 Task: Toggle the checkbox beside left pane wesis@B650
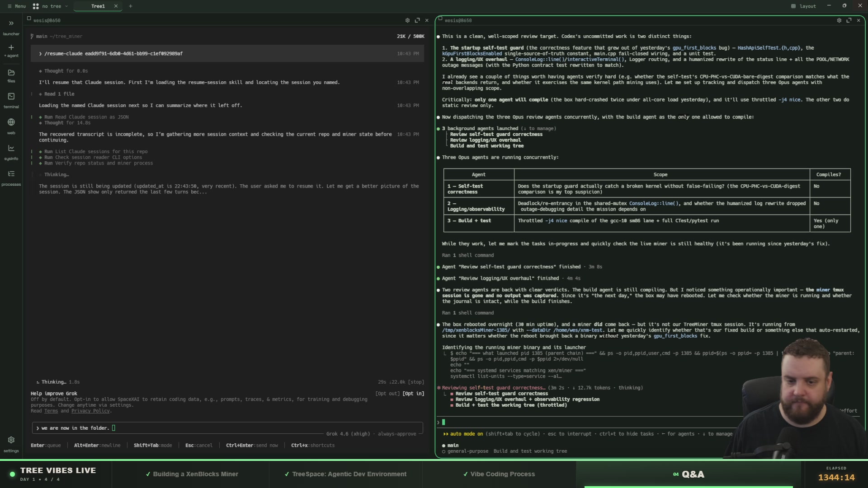29,19
